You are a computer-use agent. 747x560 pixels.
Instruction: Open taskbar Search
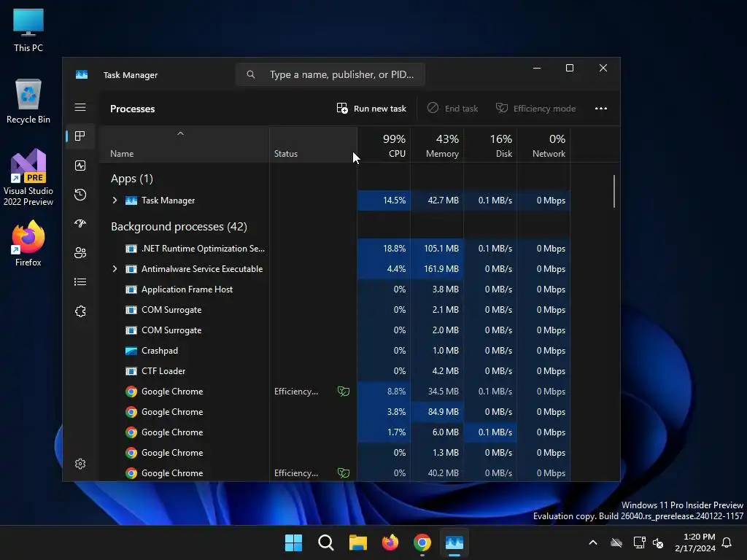[326, 542]
